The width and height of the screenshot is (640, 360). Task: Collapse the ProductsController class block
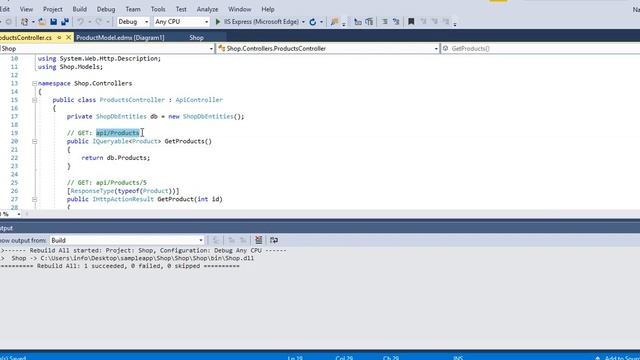click(35, 100)
